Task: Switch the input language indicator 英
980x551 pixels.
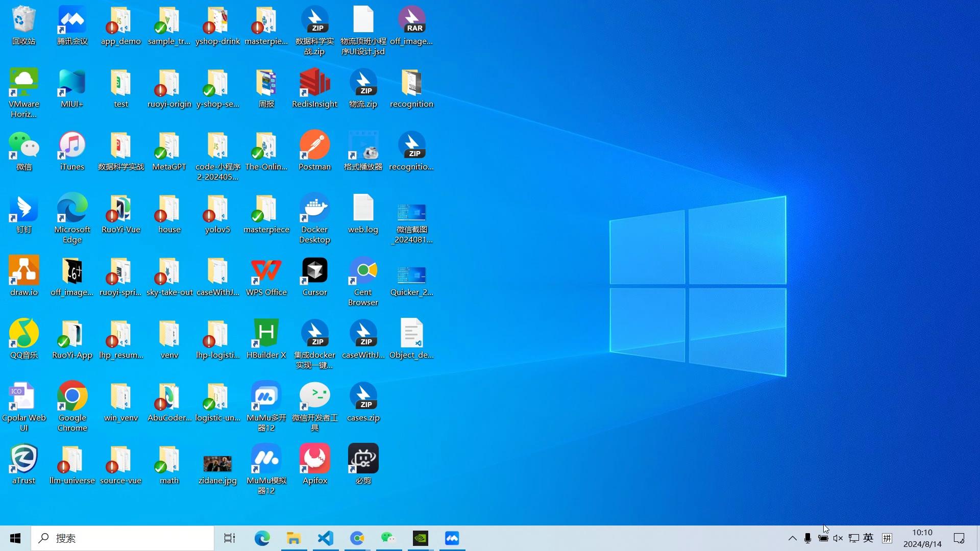Action: point(868,538)
